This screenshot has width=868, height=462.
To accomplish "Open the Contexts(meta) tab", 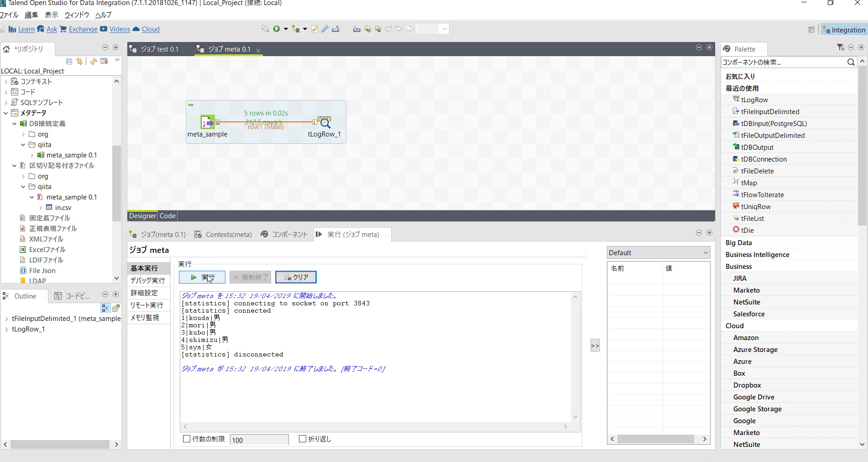I will pyautogui.click(x=223, y=234).
